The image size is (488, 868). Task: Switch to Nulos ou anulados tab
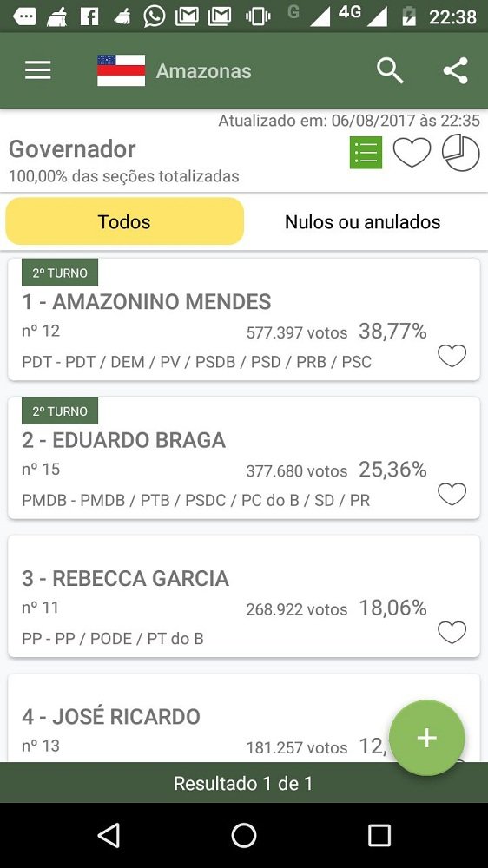click(363, 221)
